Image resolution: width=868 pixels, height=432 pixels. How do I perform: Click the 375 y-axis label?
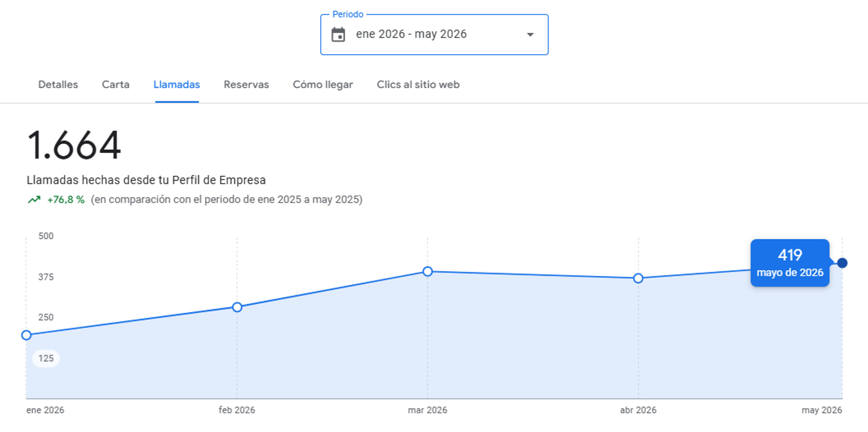46,277
